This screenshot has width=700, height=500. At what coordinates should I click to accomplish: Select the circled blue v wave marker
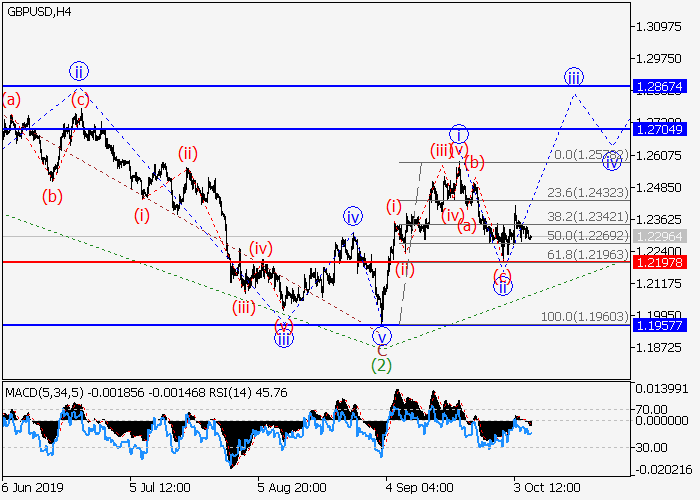pos(381,334)
